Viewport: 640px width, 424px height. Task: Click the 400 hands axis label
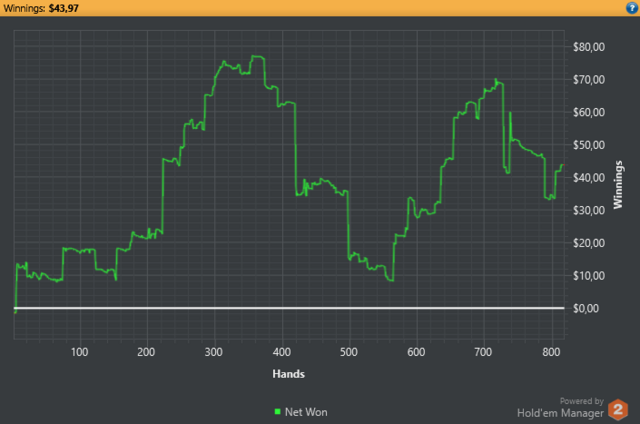(x=282, y=352)
